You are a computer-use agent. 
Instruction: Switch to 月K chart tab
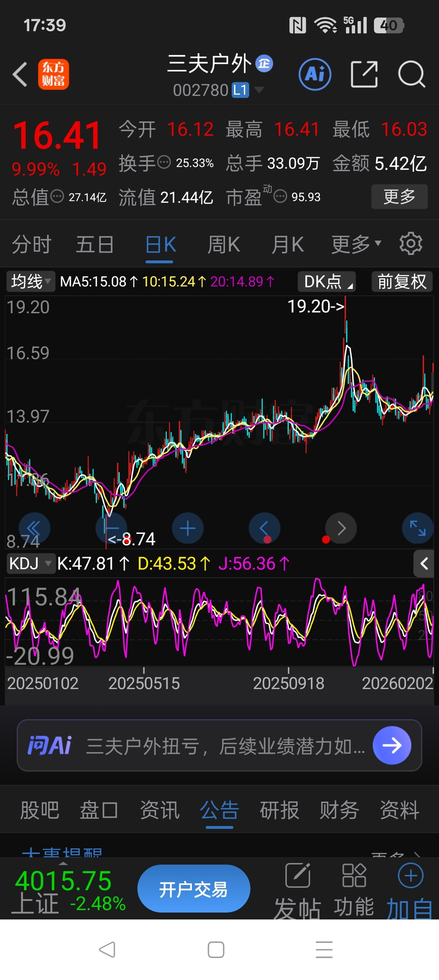point(288,244)
